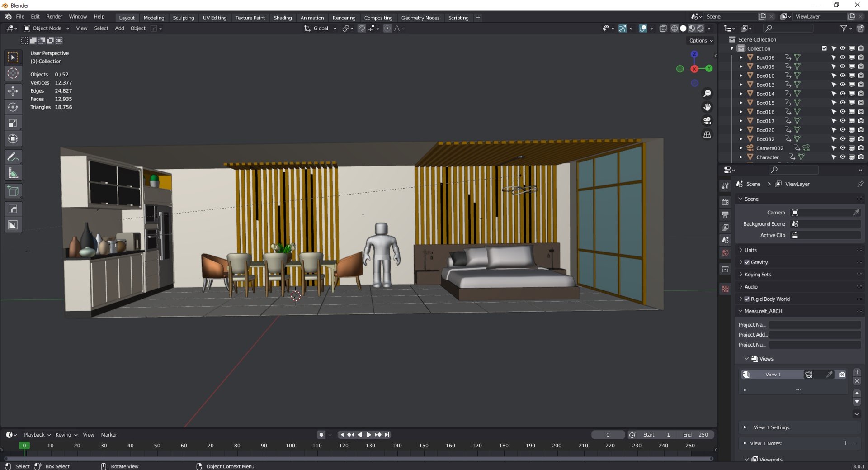Select the Transform tool
This screenshot has height=470, width=868.
[13, 139]
